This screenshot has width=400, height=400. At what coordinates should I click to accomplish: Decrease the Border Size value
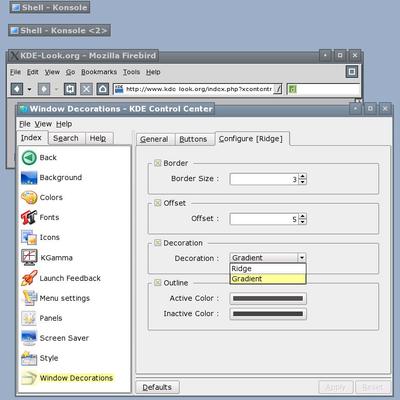point(302,182)
